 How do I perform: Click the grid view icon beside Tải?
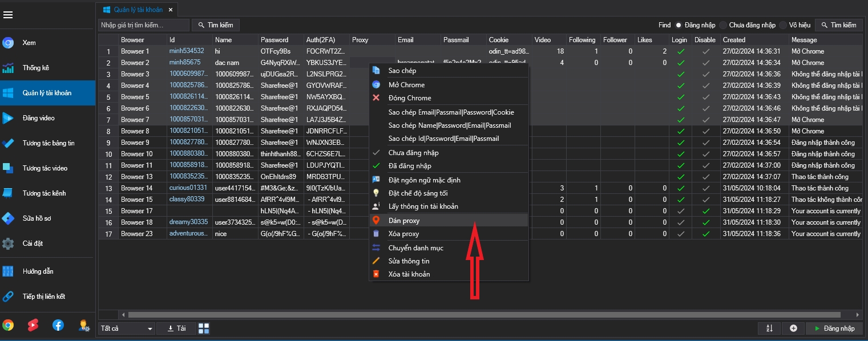(x=204, y=328)
